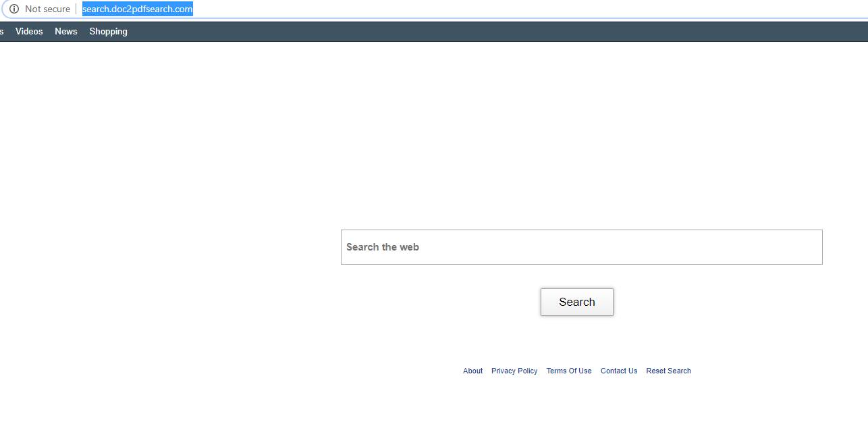Open the Shopping tab
Image resolution: width=868 pixels, height=424 pixels.
click(108, 32)
